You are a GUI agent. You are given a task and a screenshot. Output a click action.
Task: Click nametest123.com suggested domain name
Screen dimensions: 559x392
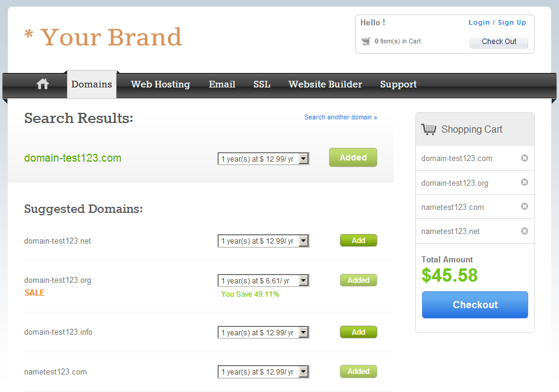tap(56, 371)
